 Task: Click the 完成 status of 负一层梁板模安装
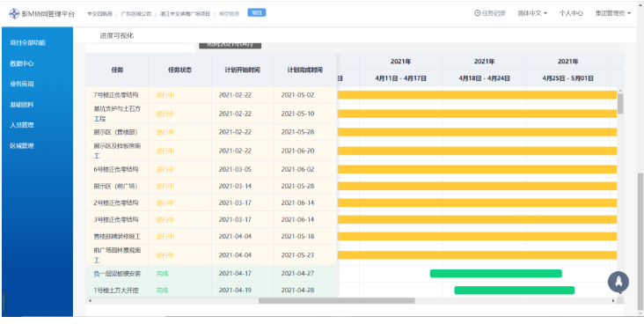click(162, 274)
